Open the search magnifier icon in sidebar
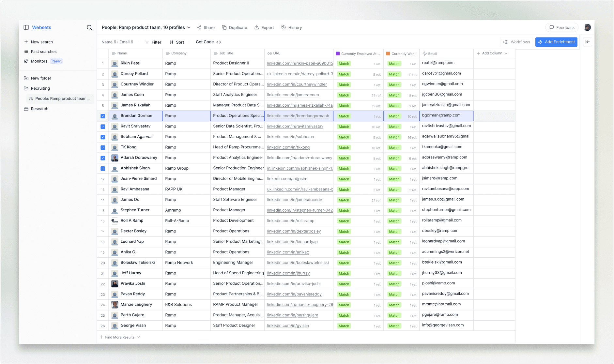The image size is (614, 364). tap(89, 27)
